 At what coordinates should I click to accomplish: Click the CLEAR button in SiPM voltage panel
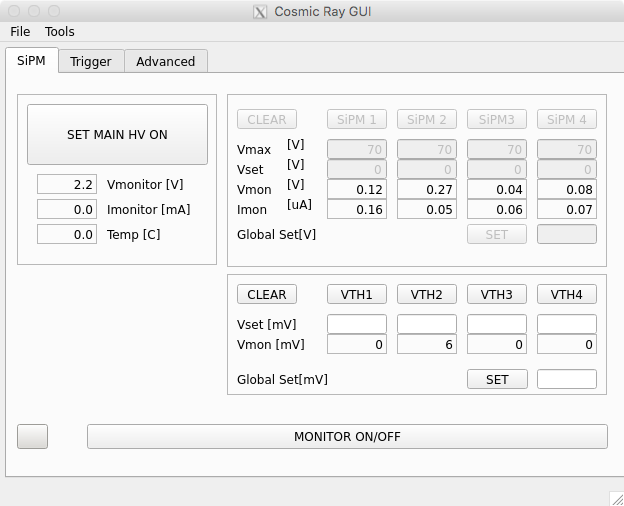click(267, 119)
